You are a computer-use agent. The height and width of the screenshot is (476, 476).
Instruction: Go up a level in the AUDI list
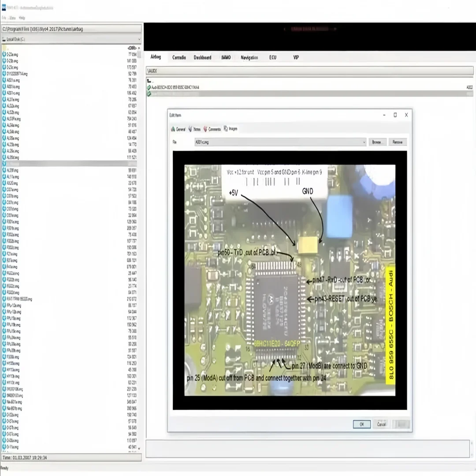pyautogui.click(x=149, y=82)
